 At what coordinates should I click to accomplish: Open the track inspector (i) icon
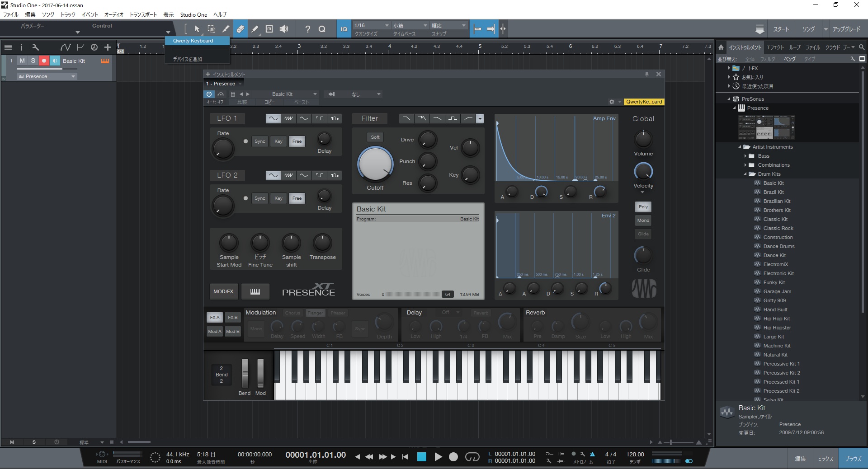[x=21, y=47]
